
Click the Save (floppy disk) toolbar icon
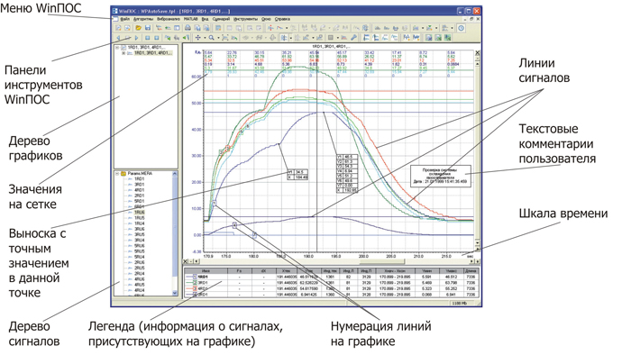point(148,29)
